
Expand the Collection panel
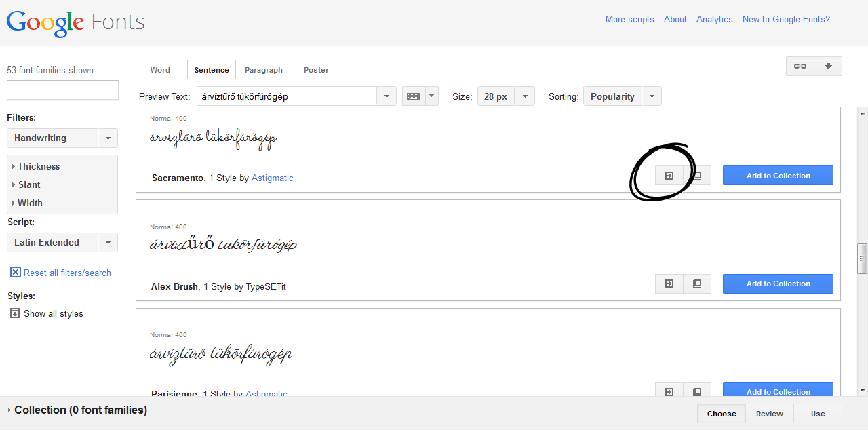click(x=77, y=410)
